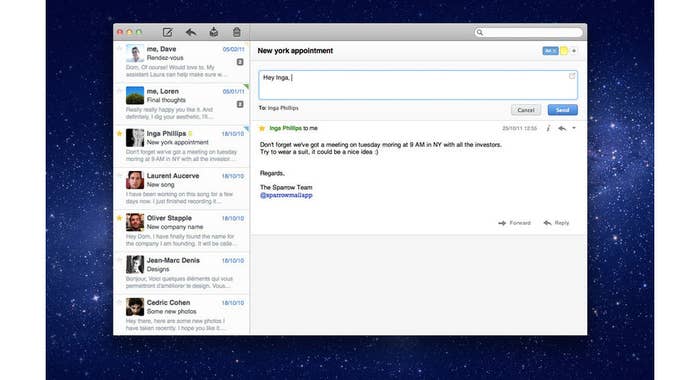Click me, Dave's avatar
The height and width of the screenshot is (380, 700).
(x=135, y=53)
